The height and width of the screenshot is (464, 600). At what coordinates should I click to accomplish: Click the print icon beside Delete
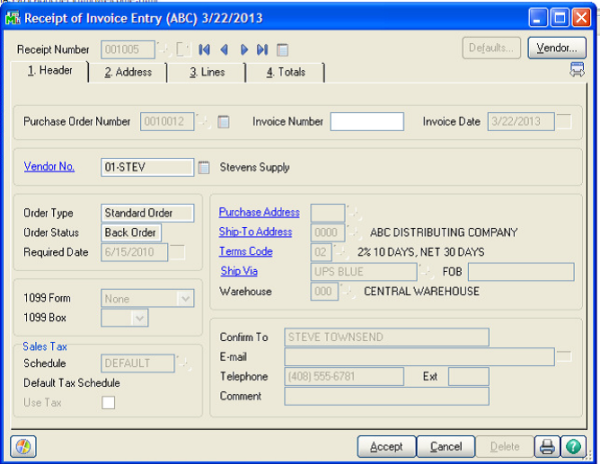click(x=547, y=446)
